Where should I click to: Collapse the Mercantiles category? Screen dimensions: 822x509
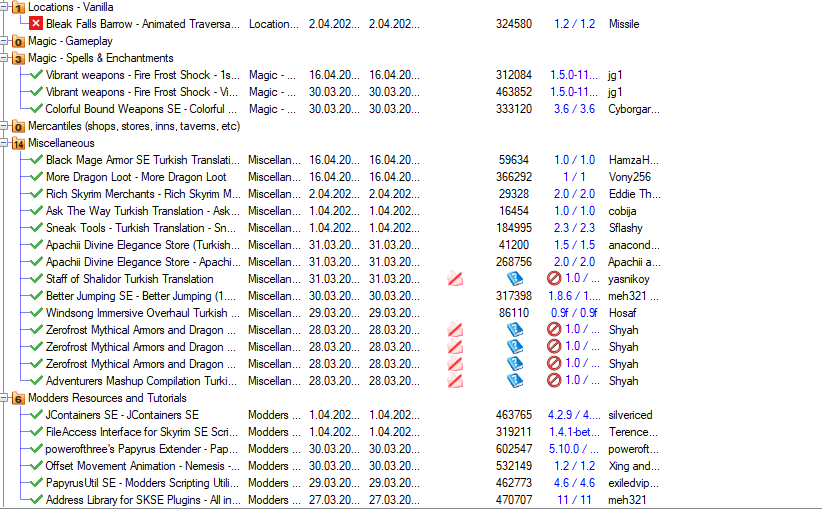point(4,126)
